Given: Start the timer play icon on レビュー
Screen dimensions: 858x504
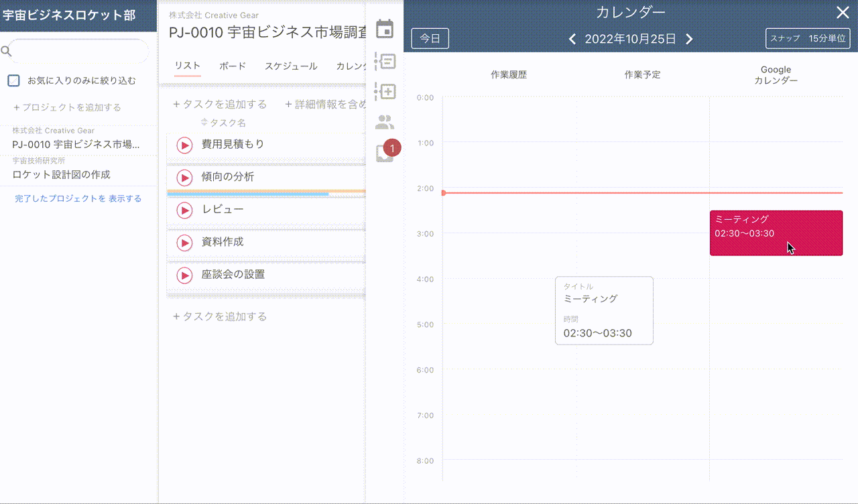Looking at the screenshot, I should click(184, 210).
